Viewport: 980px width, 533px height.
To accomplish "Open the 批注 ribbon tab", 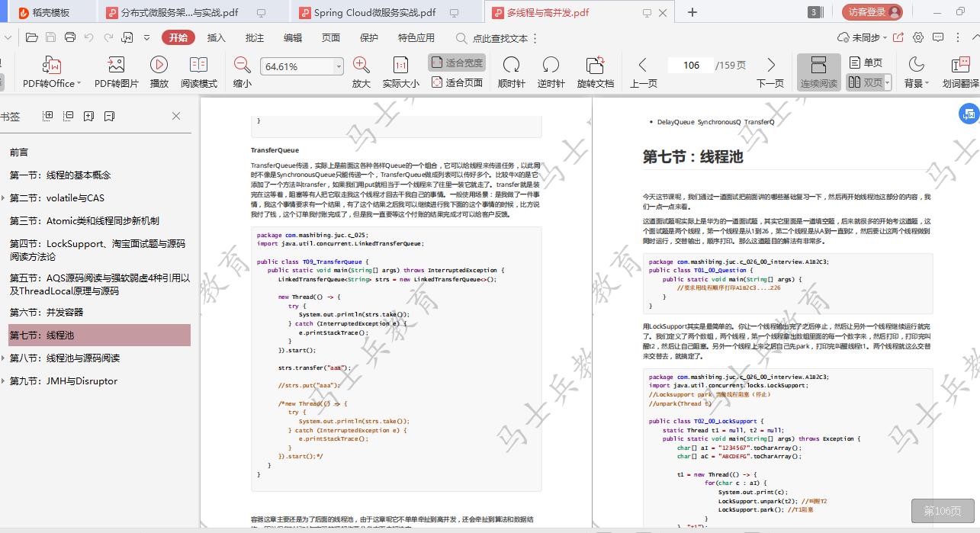I will [x=255, y=37].
